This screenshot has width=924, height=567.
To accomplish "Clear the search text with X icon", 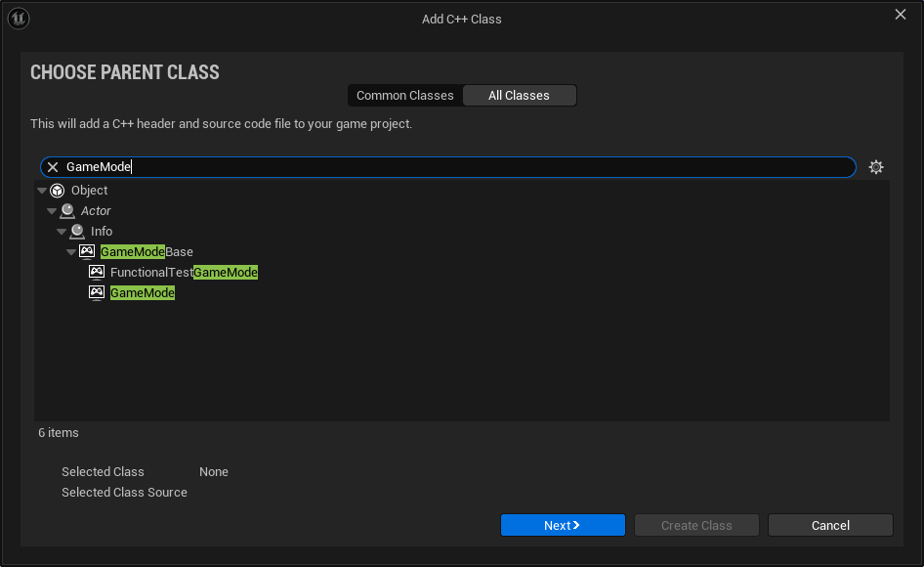I will click(x=53, y=167).
